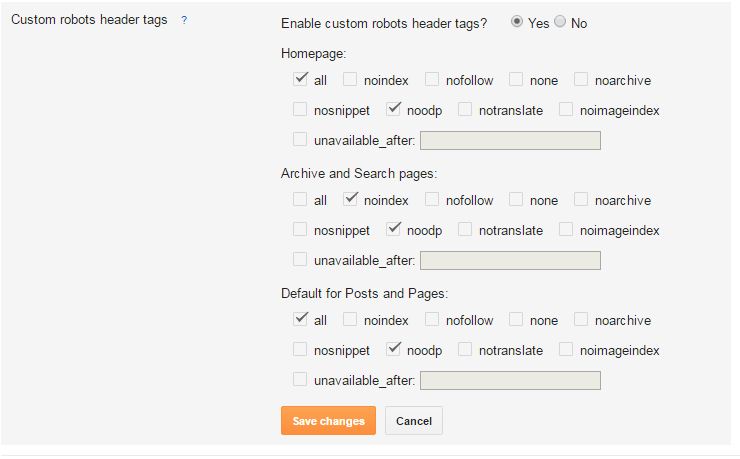
Task: Click Homepage unavailable_after date field
Action: (510, 141)
